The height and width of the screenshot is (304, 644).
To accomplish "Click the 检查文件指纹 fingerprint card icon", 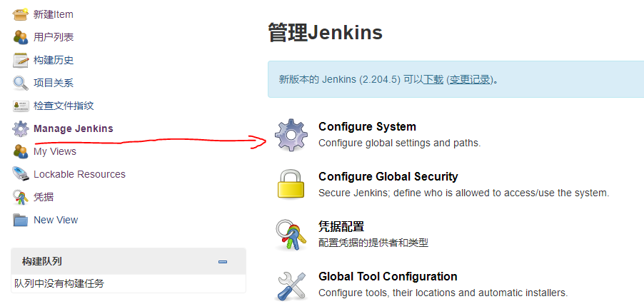I will point(21,106).
